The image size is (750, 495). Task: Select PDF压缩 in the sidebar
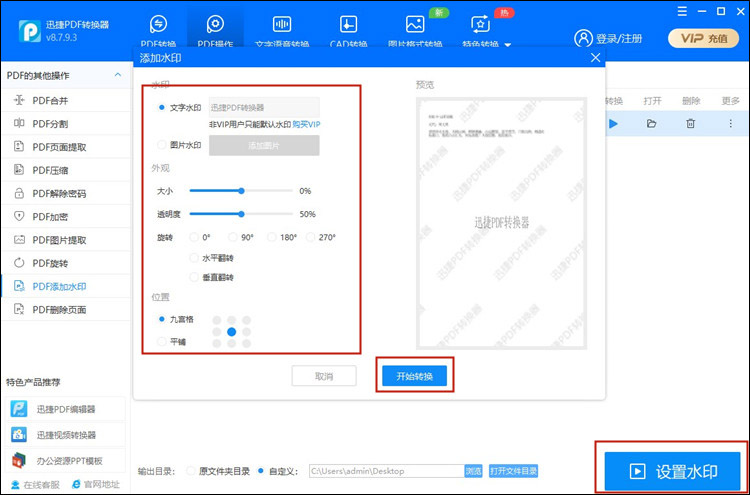point(66,170)
